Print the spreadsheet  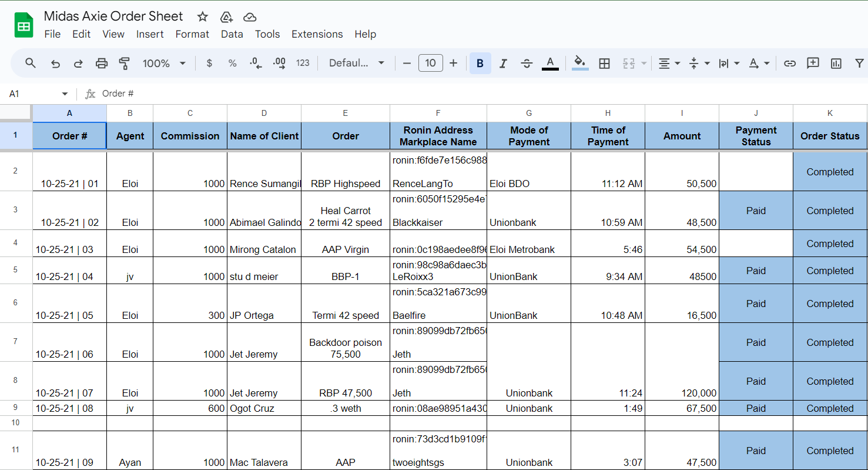(102, 63)
